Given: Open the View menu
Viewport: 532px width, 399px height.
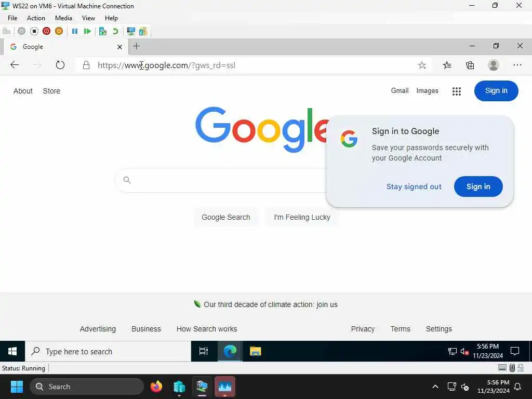Looking at the screenshot, I should point(88,18).
